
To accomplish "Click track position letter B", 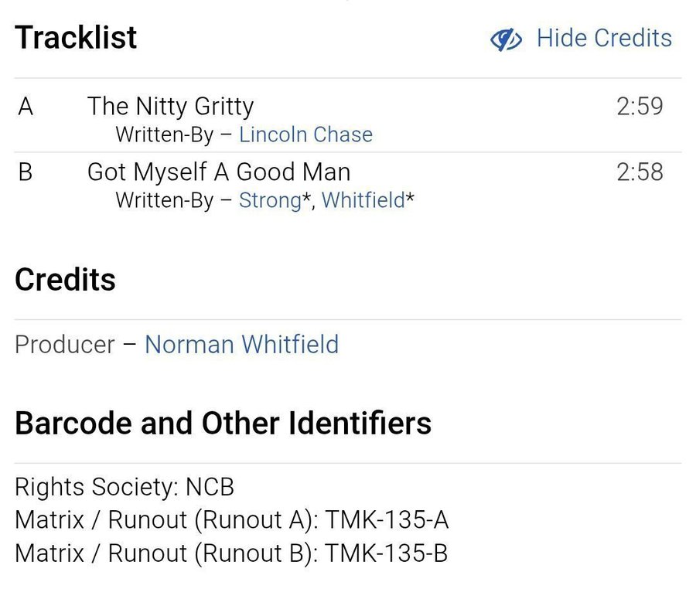I will [26, 172].
